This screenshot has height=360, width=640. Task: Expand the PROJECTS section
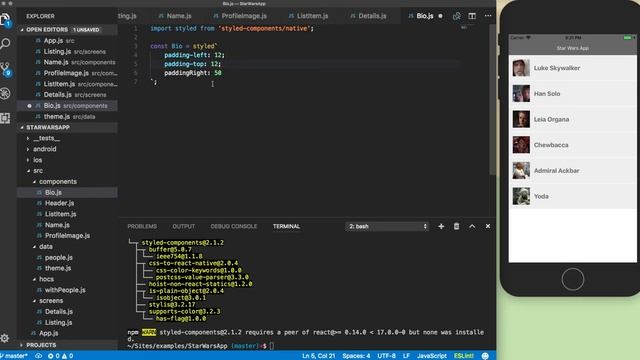coord(67,345)
